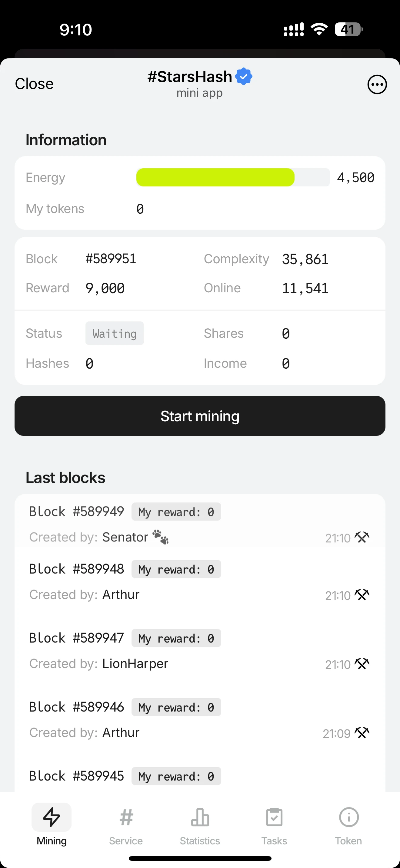The image size is (400, 868).
Task: Tap the green Energy progress bar
Action: pyautogui.click(x=215, y=177)
